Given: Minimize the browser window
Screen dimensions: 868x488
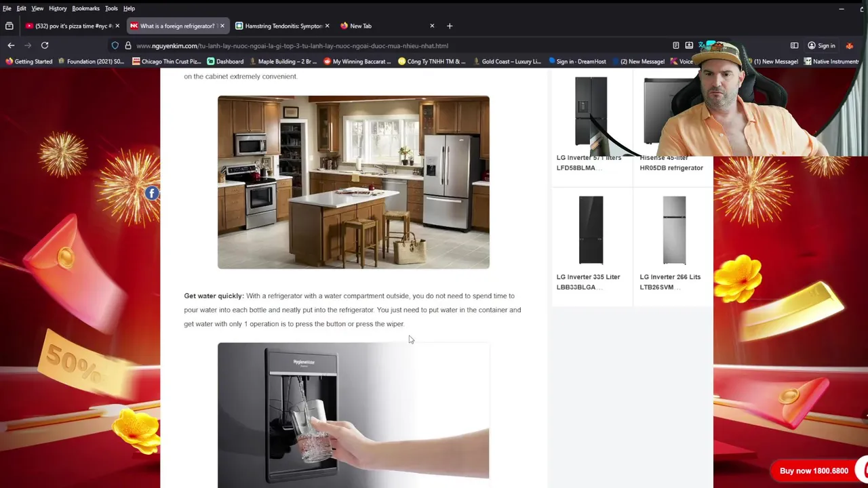Looking at the screenshot, I should (841, 9).
